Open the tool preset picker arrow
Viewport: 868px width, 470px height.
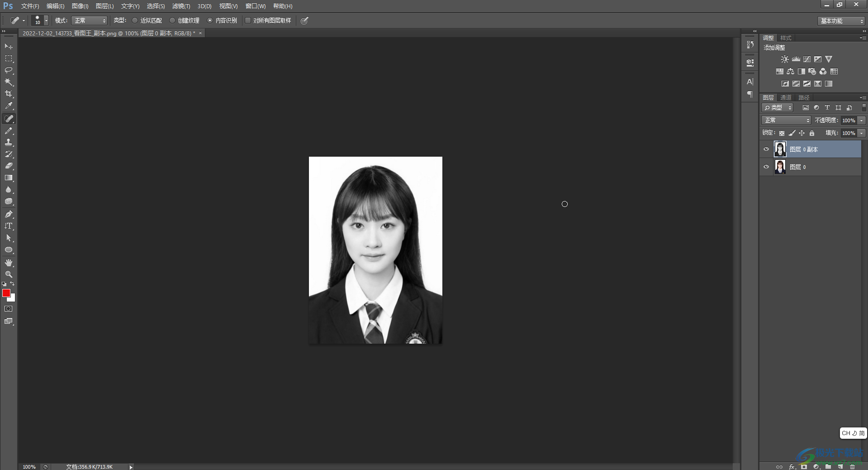pyautogui.click(x=24, y=20)
